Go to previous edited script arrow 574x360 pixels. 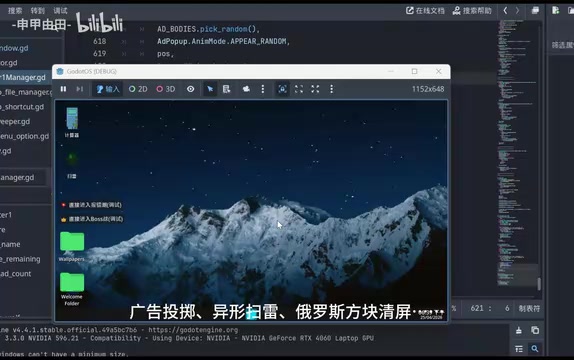coord(505,11)
